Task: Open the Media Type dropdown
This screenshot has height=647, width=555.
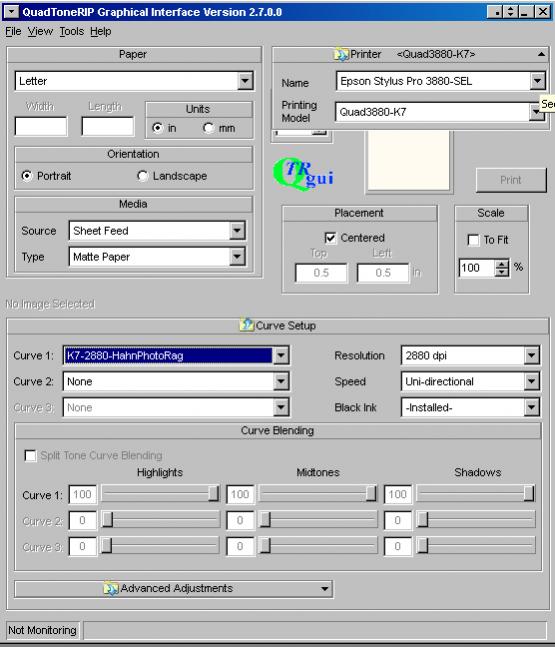Action: pyautogui.click(x=237, y=257)
